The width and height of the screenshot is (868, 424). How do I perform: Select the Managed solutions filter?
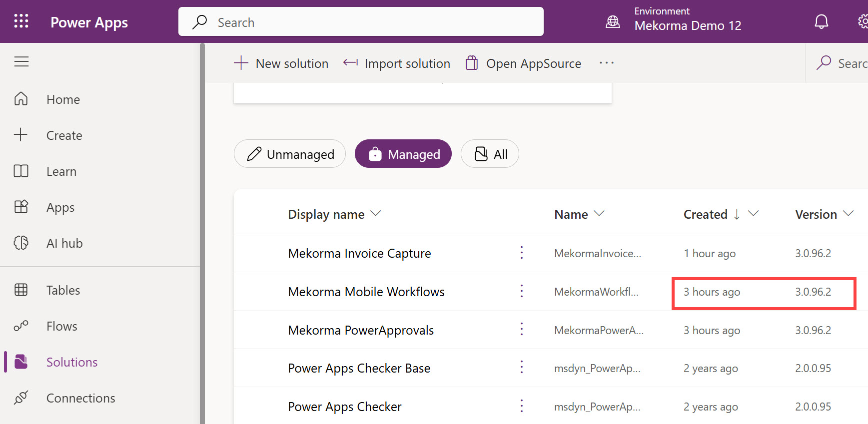(403, 154)
